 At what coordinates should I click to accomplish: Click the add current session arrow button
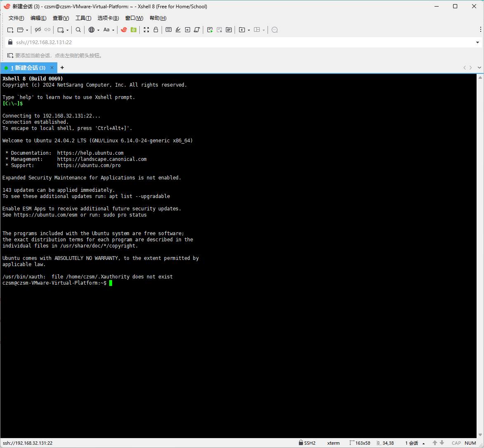(x=10, y=56)
